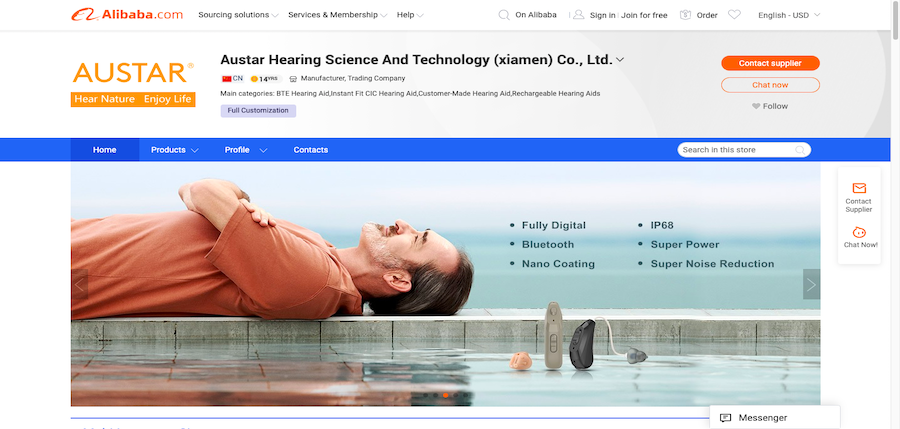Image resolution: width=900 pixels, height=429 pixels.
Task: Go to the Contacts tab
Action: point(311,150)
